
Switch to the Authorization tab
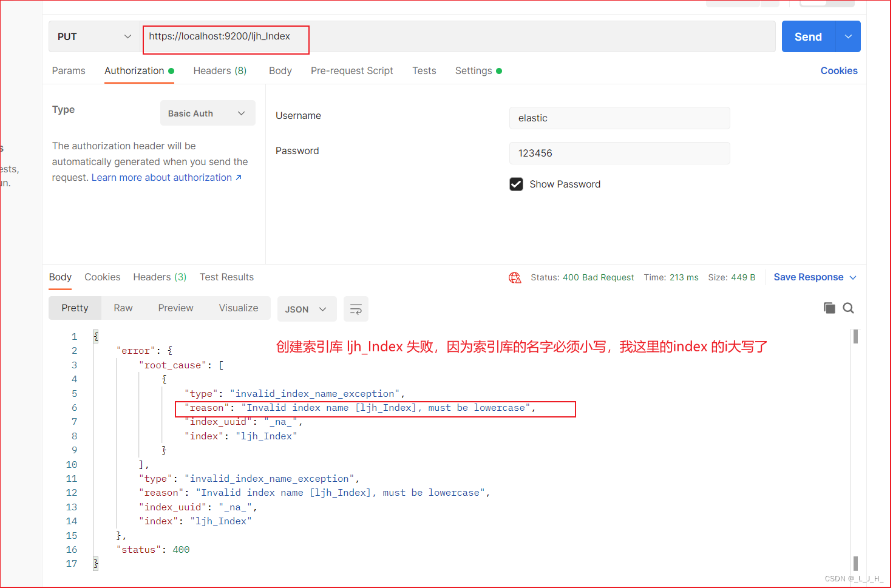click(139, 71)
